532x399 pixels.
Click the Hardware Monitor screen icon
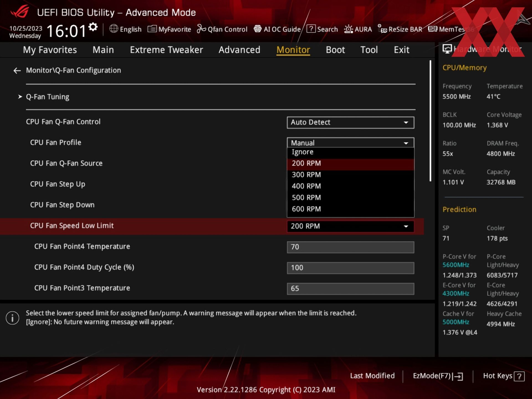[447, 49]
